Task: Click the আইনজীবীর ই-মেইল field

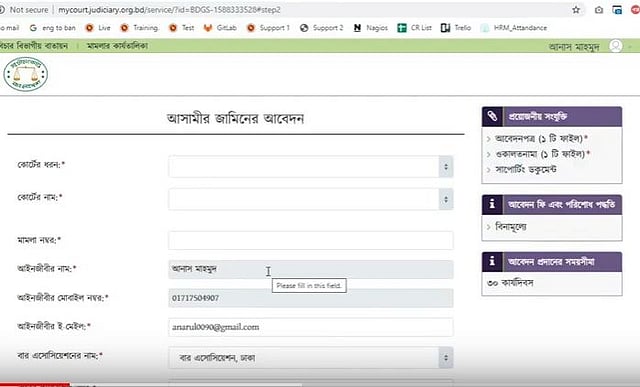Action: 311,327
